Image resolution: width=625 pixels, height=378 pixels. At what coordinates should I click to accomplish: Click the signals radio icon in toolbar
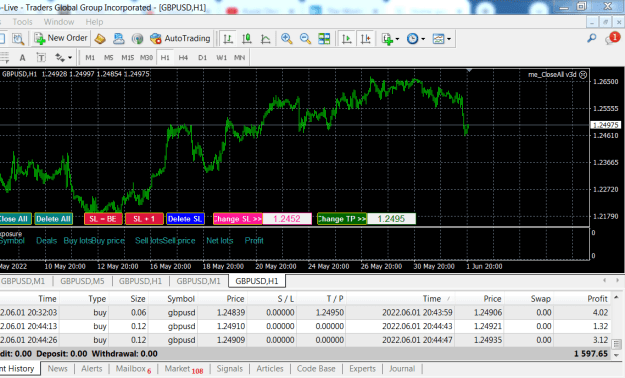coord(138,39)
